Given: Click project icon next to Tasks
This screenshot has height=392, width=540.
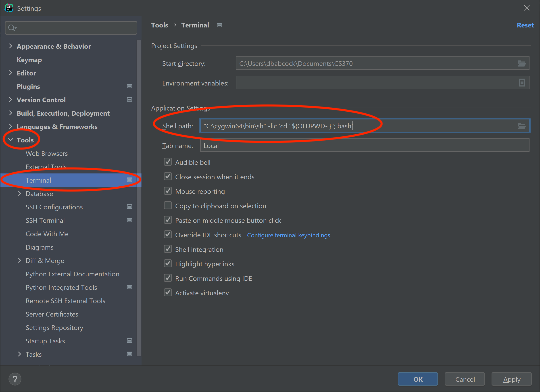Looking at the screenshot, I should pos(129,354).
